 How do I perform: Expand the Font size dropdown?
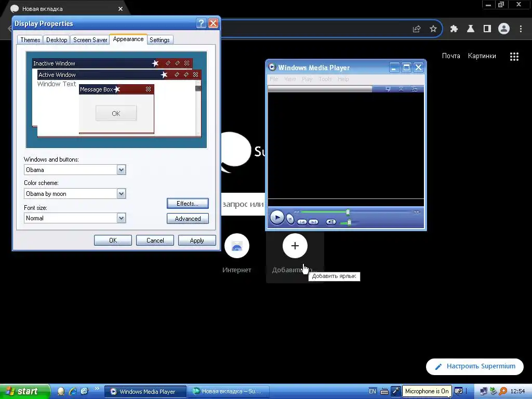click(121, 218)
